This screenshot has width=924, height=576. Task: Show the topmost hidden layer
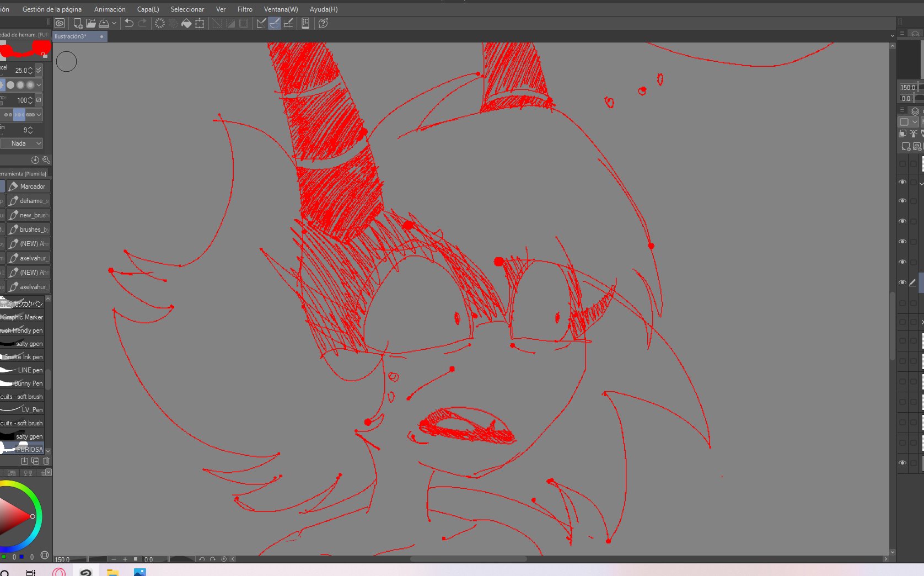coord(902,164)
